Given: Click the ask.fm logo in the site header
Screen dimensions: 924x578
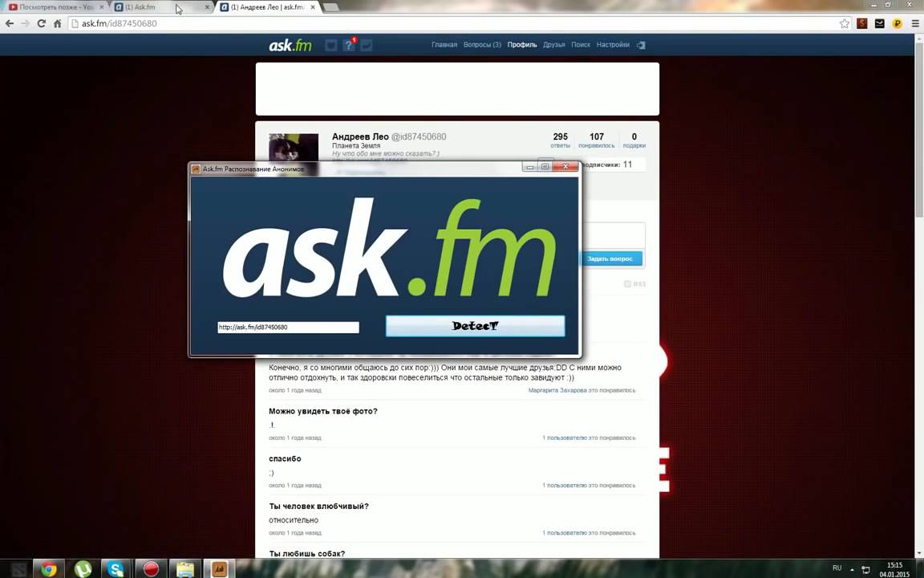Looking at the screenshot, I should pyautogui.click(x=290, y=45).
